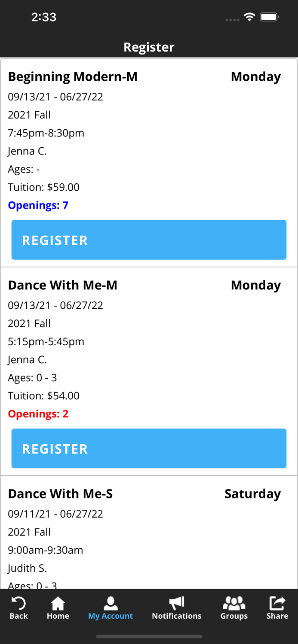Viewport: 298px width, 644px height.
Task: Tap the red Openings: 2 text
Action: pyautogui.click(x=38, y=414)
